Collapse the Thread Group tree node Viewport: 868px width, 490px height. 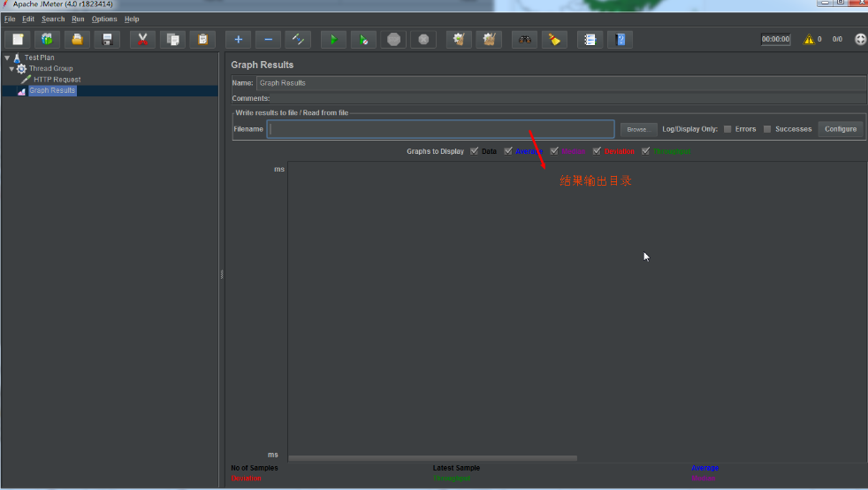click(11, 69)
